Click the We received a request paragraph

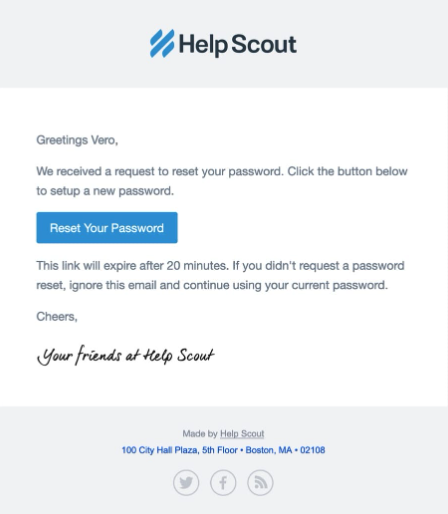222,181
